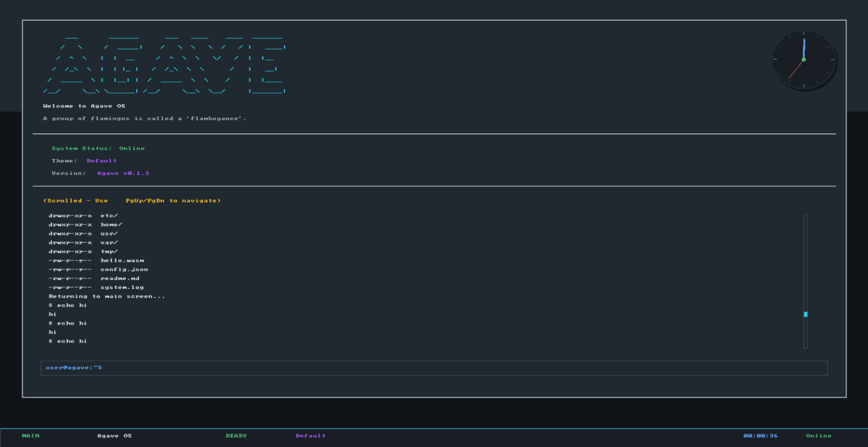
Task: Click the purple Default theme in status bar
Action: pos(310,436)
